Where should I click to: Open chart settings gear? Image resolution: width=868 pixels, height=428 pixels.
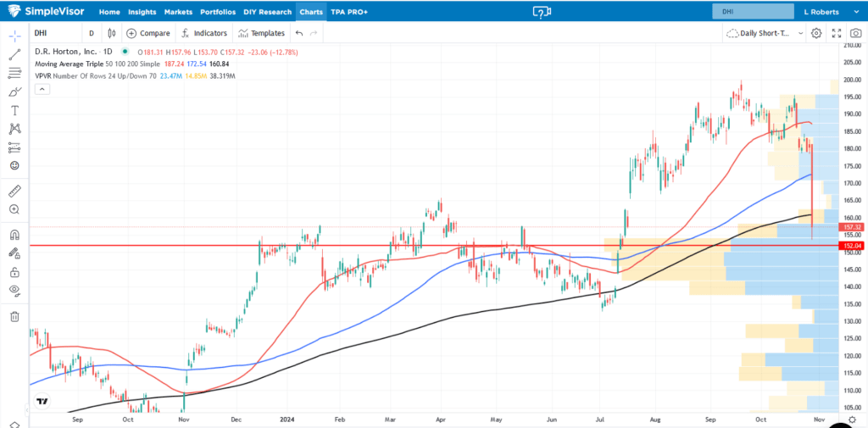[816, 33]
